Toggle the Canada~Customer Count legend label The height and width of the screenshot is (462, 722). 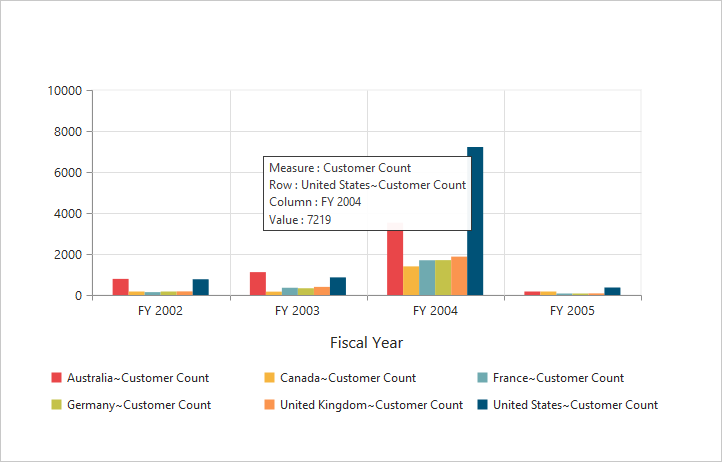pos(348,378)
